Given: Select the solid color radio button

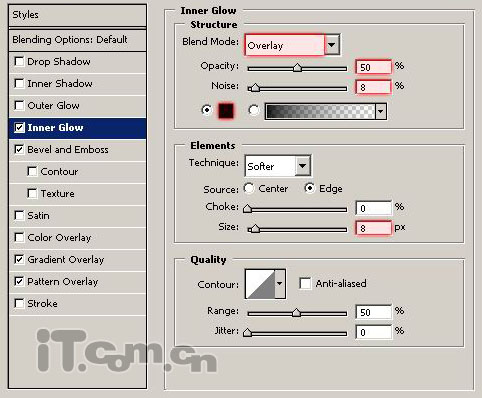Looking at the screenshot, I should pos(207,110).
